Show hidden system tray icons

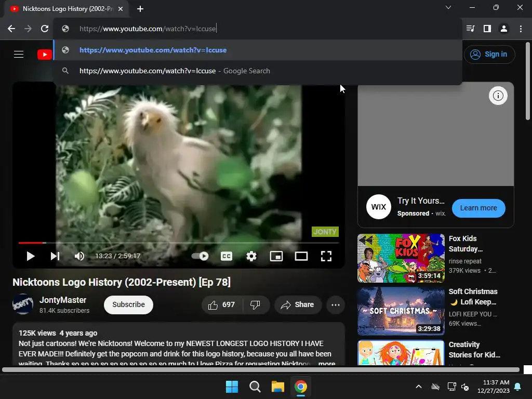[419, 387]
